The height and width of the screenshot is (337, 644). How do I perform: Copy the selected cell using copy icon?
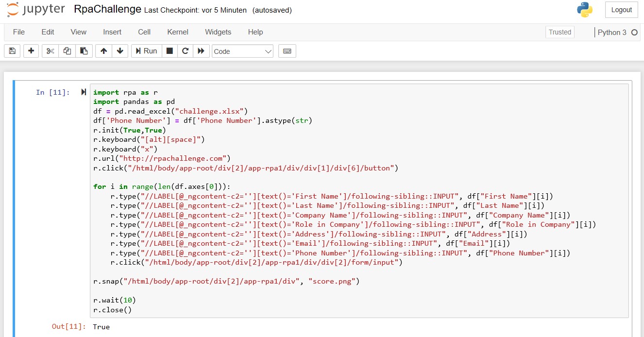pos(67,51)
